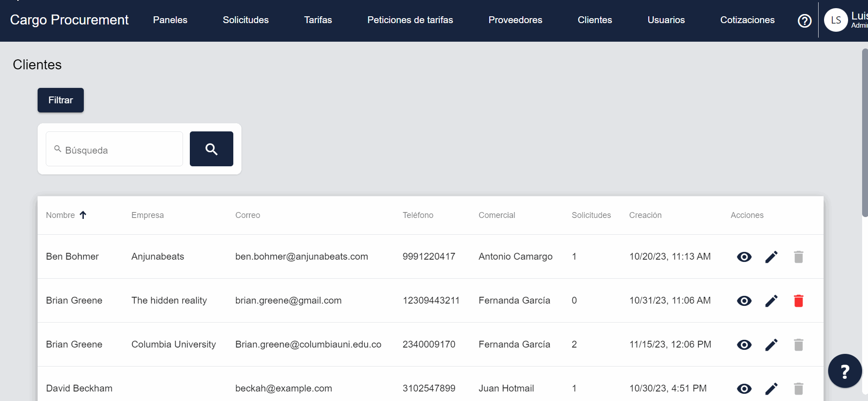Edit Ben Bohmer client with pencil icon
868x401 pixels.
click(771, 257)
